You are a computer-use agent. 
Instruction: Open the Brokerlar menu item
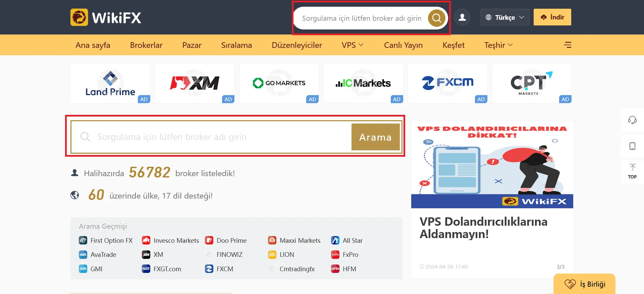(x=146, y=45)
